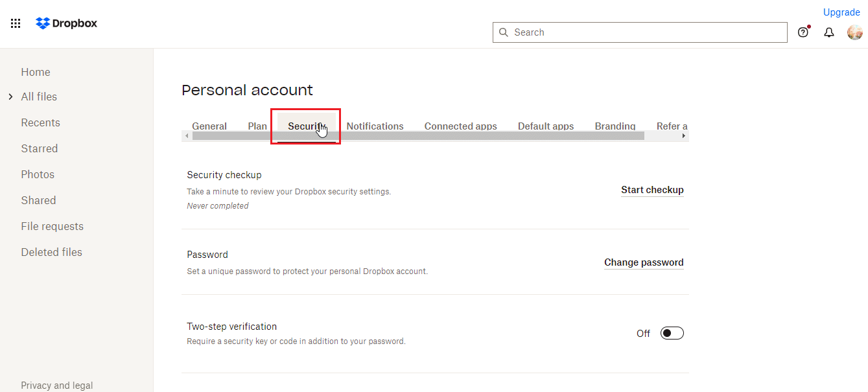Open Privacy and legal link
The image size is (868, 392).
click(x=56, y=385)
